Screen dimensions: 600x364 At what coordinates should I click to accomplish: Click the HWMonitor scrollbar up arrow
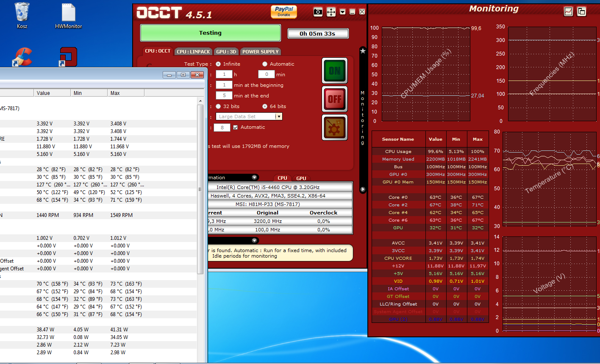(201, 101)
